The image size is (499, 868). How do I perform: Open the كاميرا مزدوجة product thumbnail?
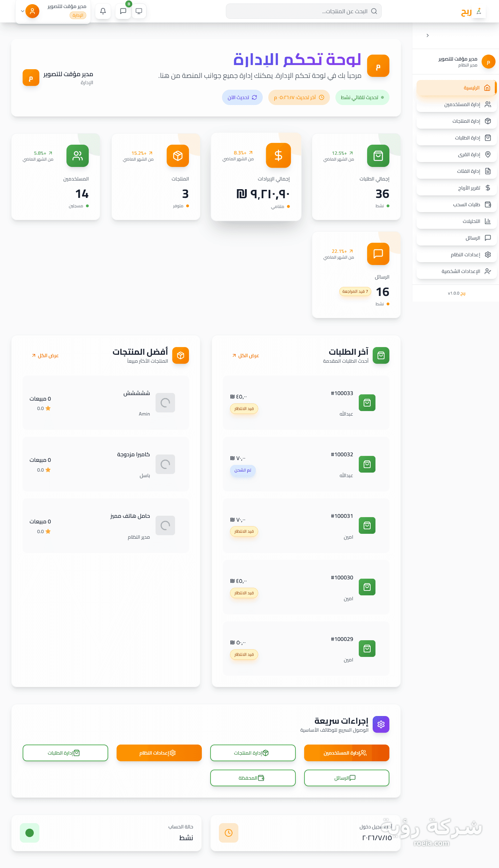165,464
